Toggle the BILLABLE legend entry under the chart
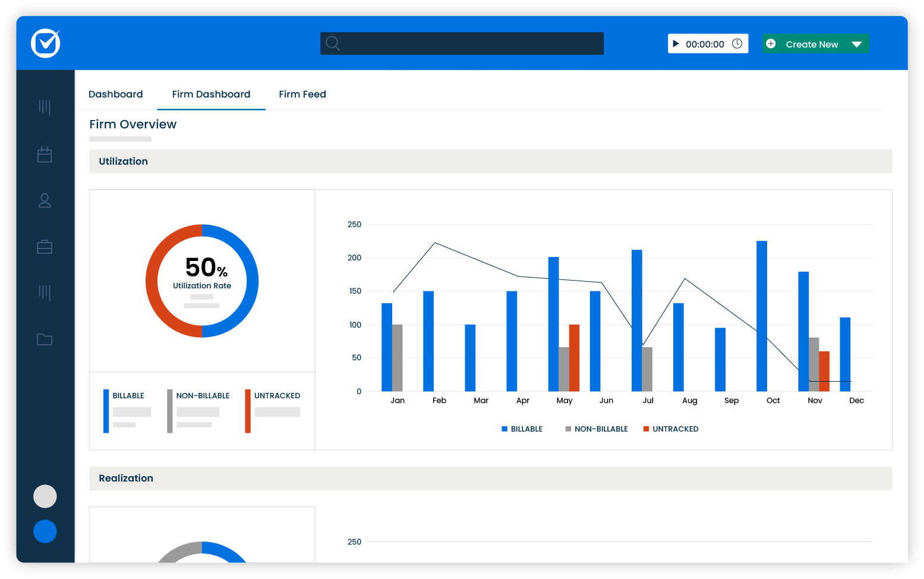The height and width of the screenshot is (579, 924). [522, 429]
